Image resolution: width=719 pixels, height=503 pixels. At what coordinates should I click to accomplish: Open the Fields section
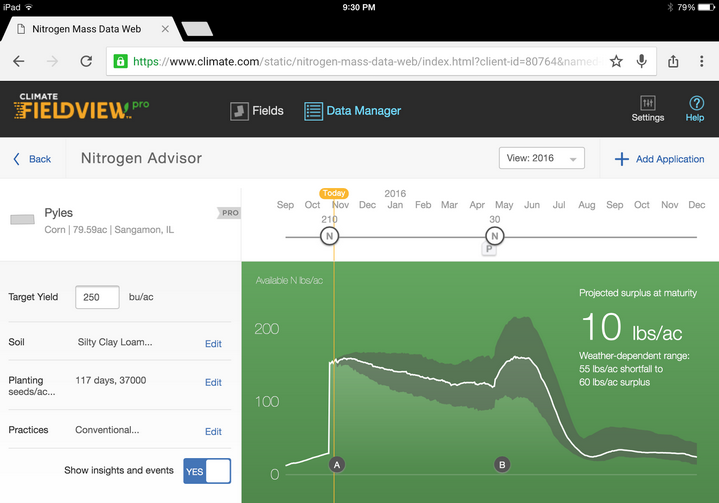pyautogui.click(x=257, y=111)
